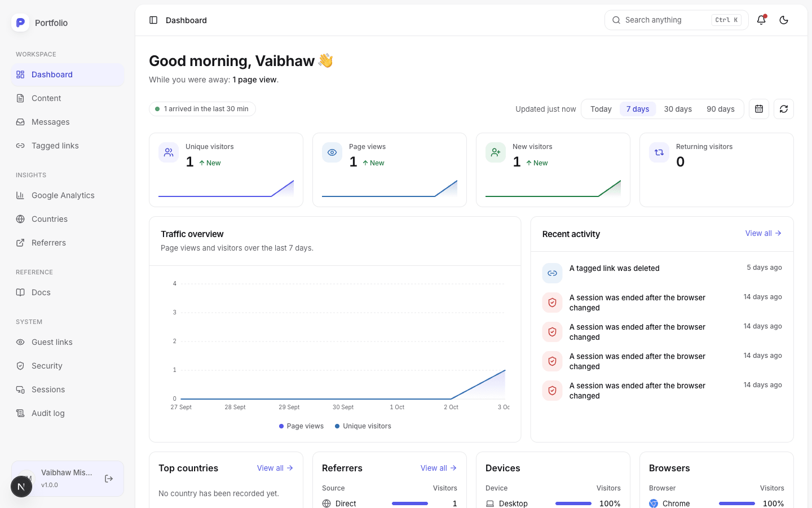Click the Unique visitors users icon
Screen dimensions: 812x508
tap(169, 152)
